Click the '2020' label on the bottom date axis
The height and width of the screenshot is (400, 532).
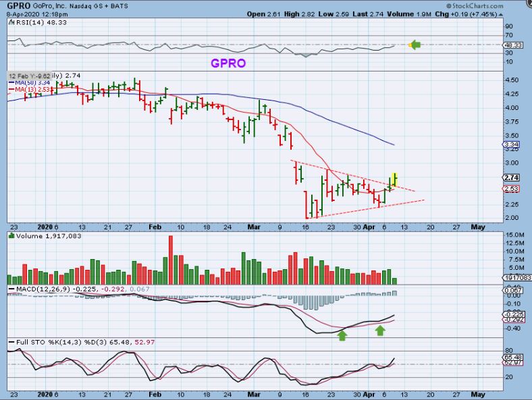tap(45, 394)
